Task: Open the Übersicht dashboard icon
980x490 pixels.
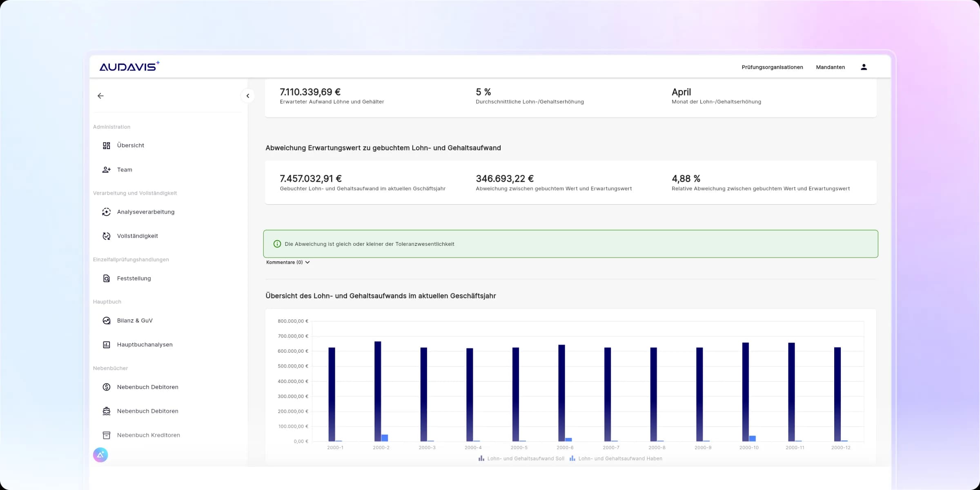Action: tap(107, 145)
